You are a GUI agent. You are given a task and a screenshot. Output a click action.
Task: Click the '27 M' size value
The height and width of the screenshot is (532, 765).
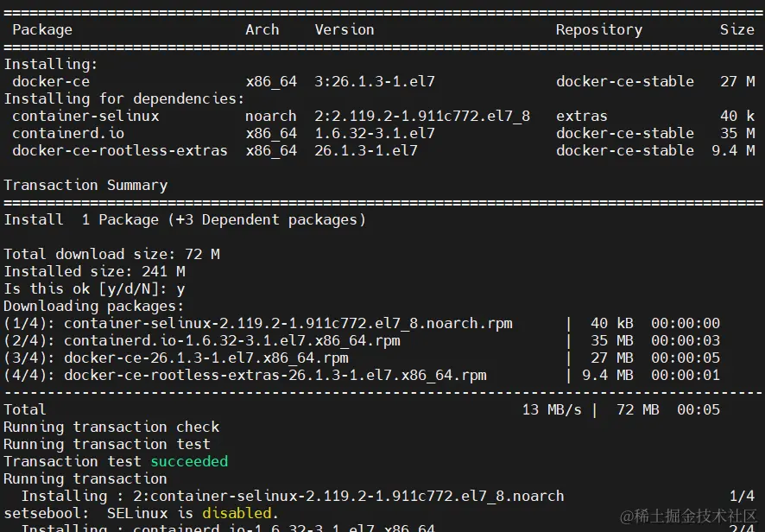pos(737,81)
